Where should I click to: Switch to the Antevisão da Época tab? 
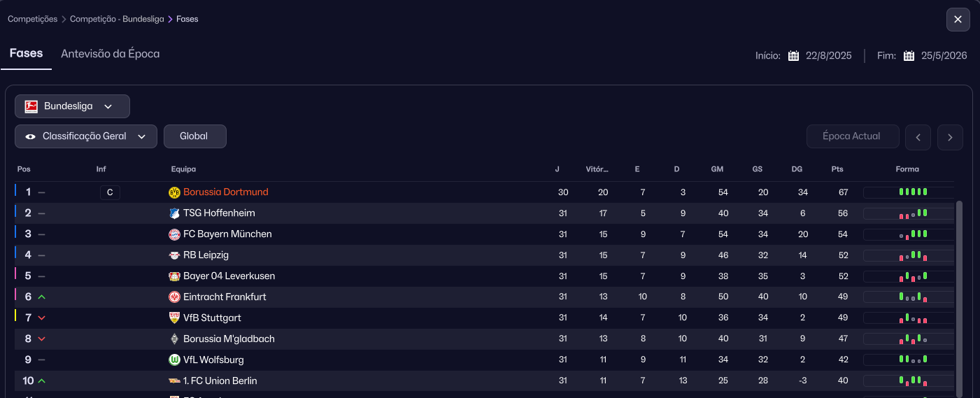(x=111, y=54)
